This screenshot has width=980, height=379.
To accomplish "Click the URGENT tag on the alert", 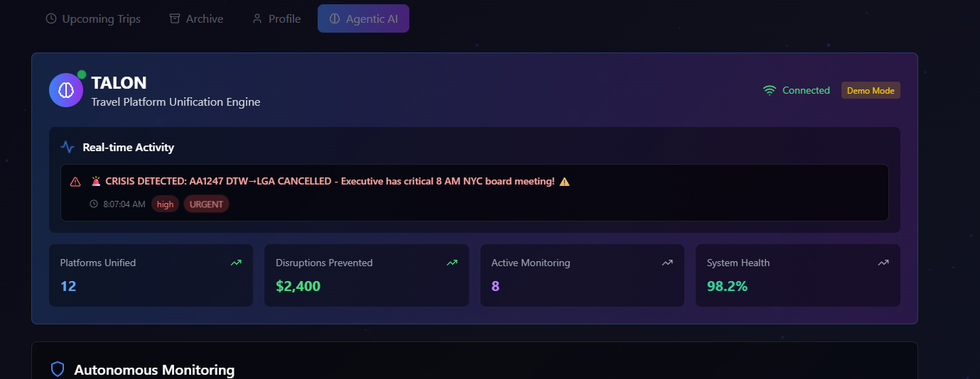I will [206, 204].
